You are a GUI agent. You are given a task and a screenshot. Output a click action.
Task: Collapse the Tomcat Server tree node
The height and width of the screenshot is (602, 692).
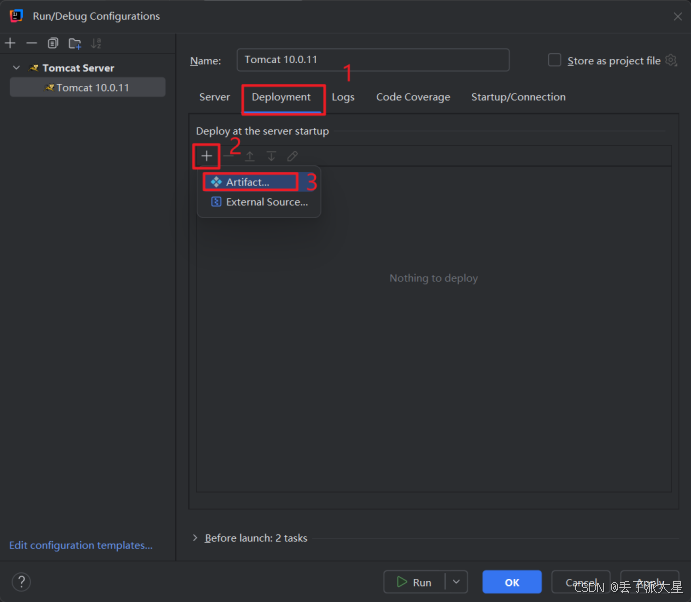coord(16,68)
